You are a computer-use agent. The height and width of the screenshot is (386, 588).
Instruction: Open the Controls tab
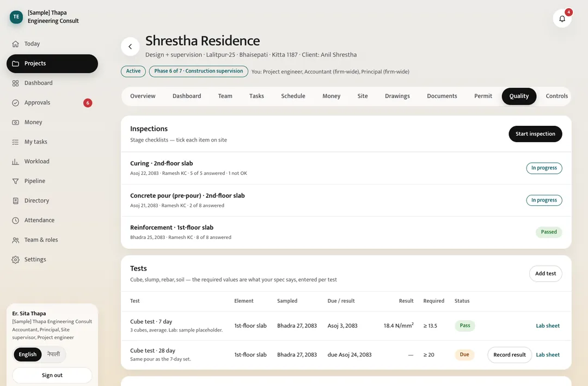tap(557, 96)
